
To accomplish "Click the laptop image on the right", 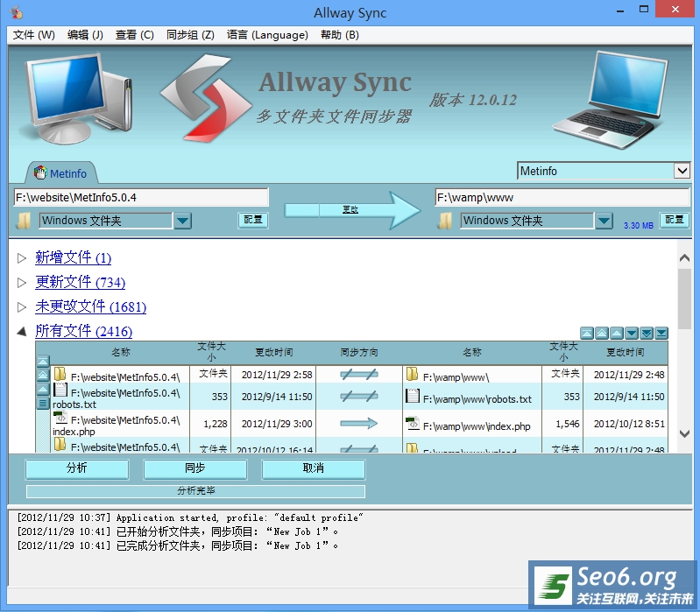I will 612,101.
